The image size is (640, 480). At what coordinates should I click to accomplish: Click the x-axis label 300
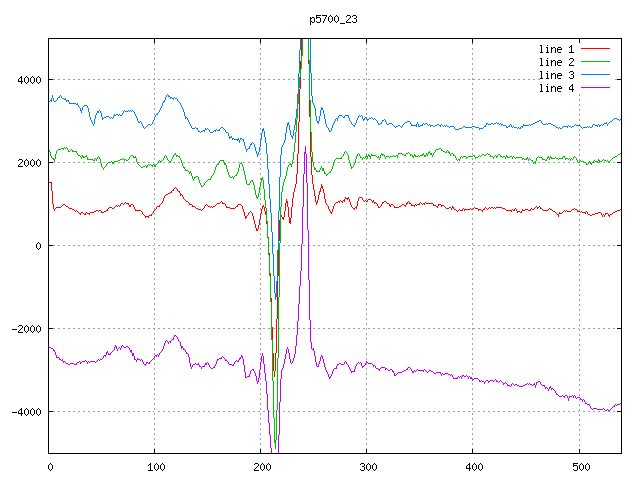(x=368, y=467)
